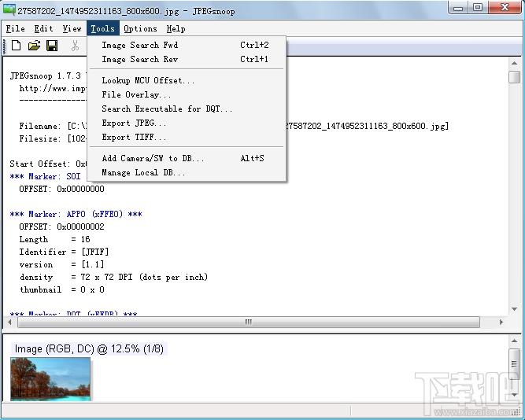This screenshot has width=525, height=420.
Task: Click the log pane scroll down arrow
Action: pyautogui.click(x=514, y=309)
